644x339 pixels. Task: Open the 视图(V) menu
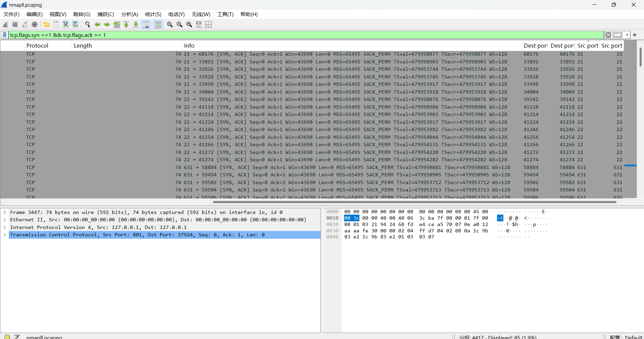pos(58,14)
